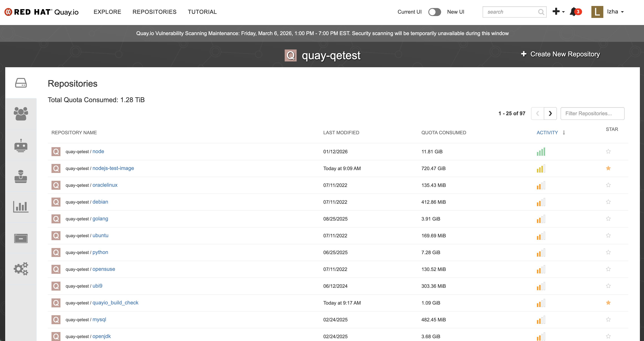Open the Usage Logs chart tab

click(x=21, y=207)
